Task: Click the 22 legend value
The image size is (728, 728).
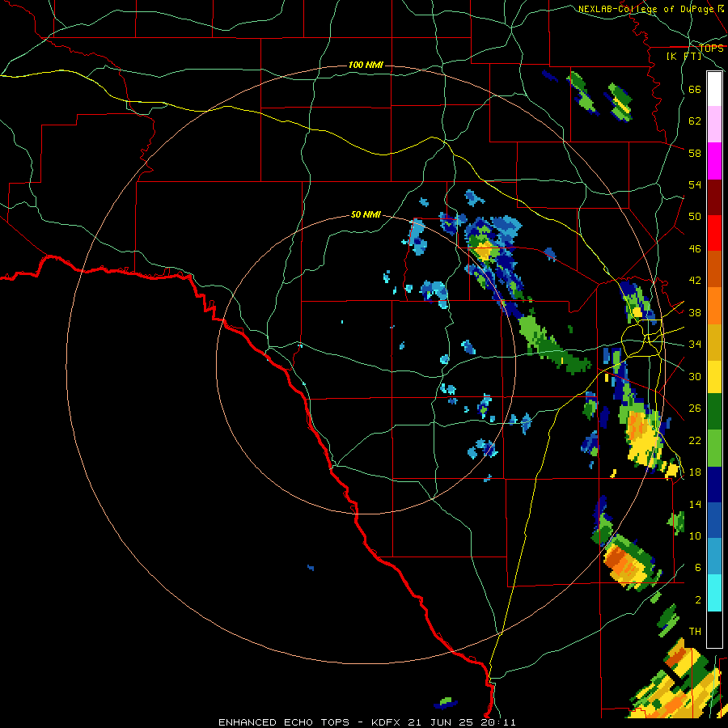Action: [695, 440]
